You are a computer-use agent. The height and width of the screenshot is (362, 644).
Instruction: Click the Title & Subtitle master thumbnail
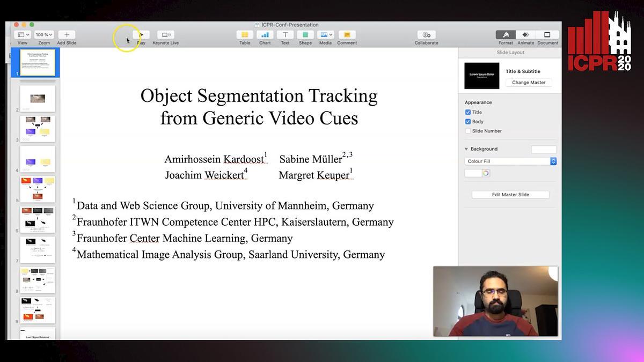point(481,76)
